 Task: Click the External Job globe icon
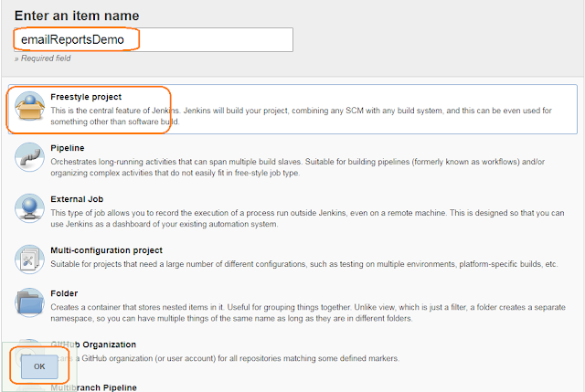[29, 207]
